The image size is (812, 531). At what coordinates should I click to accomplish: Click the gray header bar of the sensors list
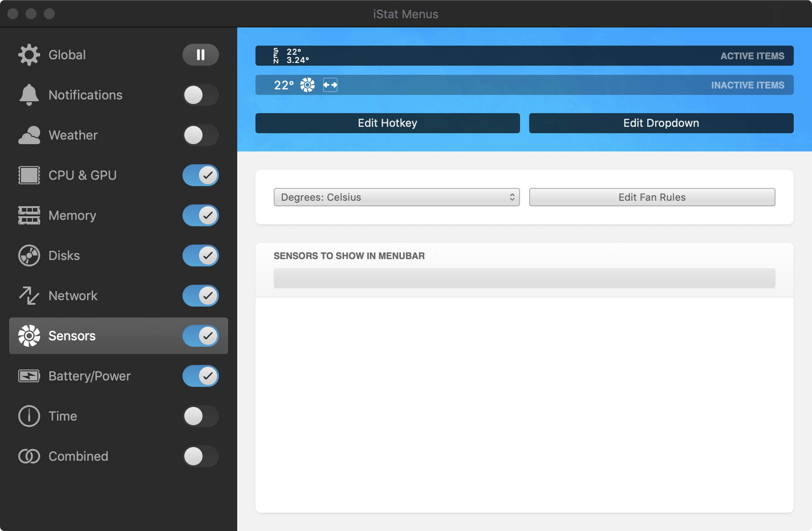point(525,278)
